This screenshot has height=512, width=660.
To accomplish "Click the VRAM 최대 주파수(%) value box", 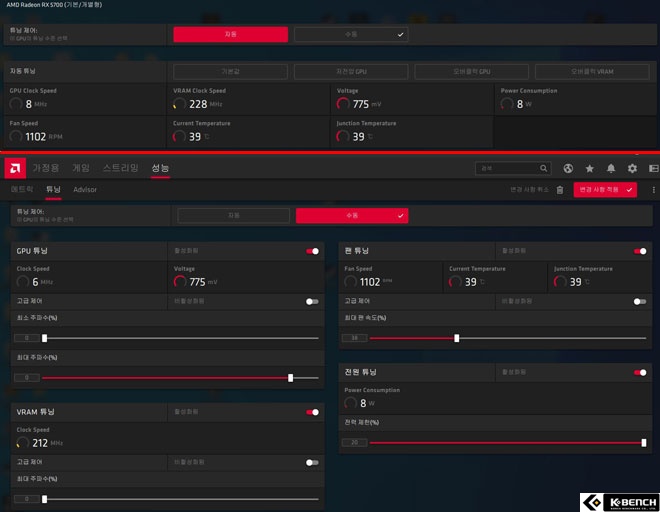I will point(27,499).
